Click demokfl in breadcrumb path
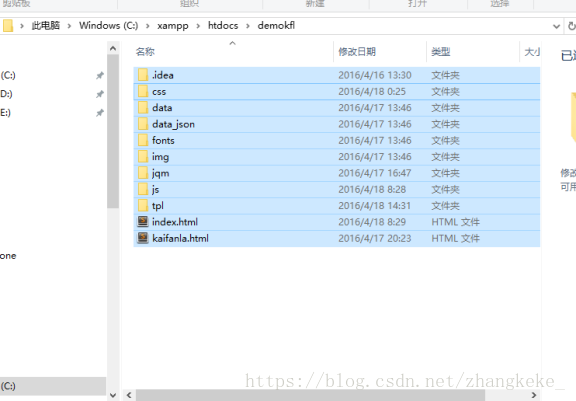This screenshot has height=401, width=576. [x=276, y=26]
